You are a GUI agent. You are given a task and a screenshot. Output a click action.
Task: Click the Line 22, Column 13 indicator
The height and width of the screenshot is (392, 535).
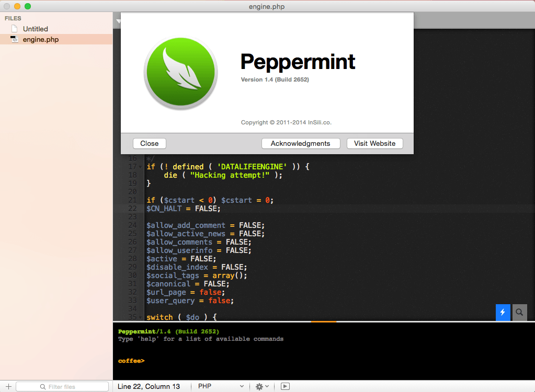coord(149,386)
